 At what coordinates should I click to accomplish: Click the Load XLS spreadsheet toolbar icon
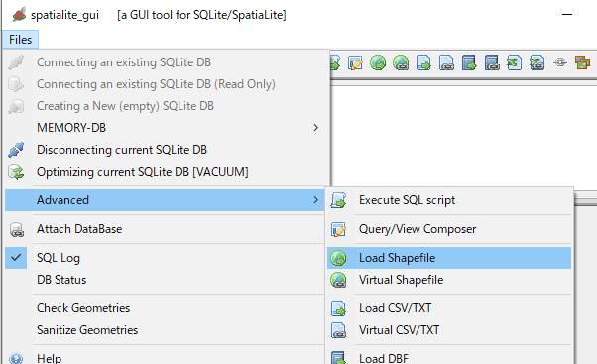click(514, 62)
